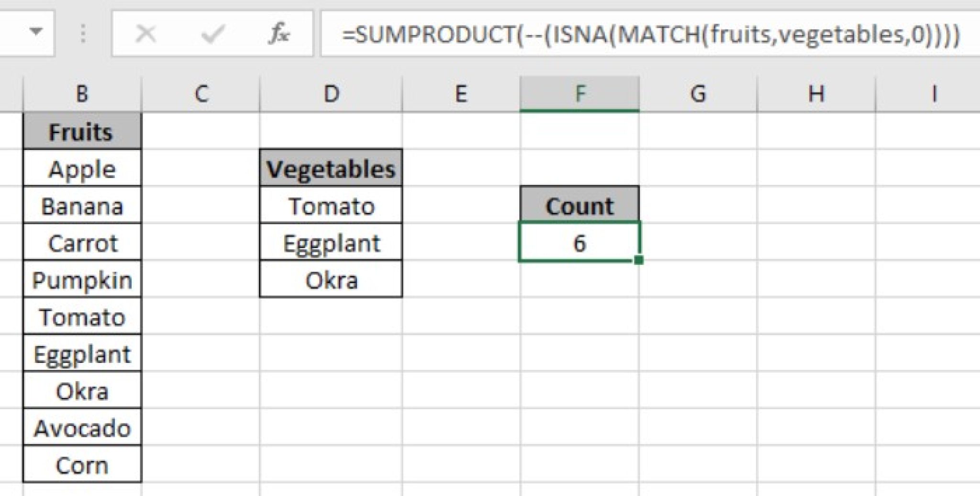Image resolution: width=980 pixels, height=496 pixels.
Task: Click the Insert Function (fx) icon
Action: [282, 33]
